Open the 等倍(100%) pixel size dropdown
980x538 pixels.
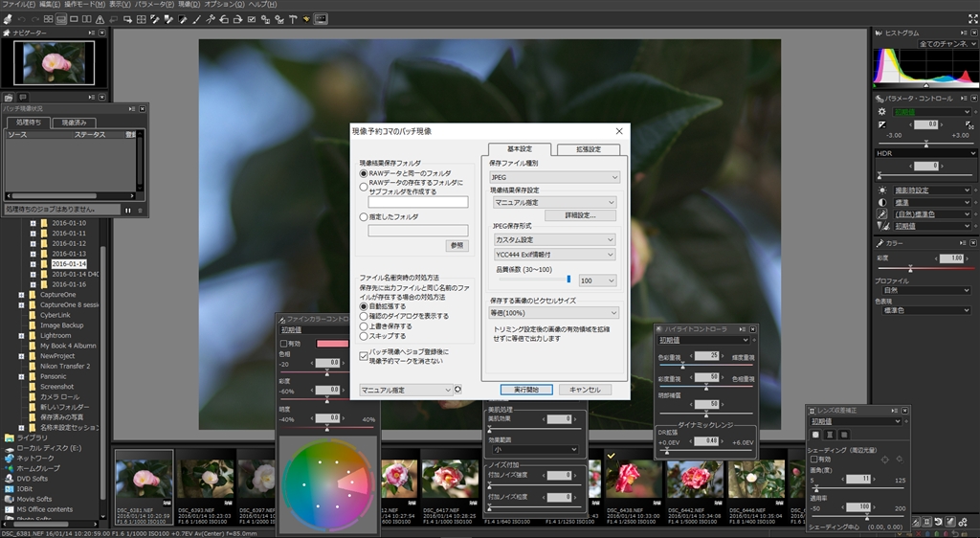point(554,313)
